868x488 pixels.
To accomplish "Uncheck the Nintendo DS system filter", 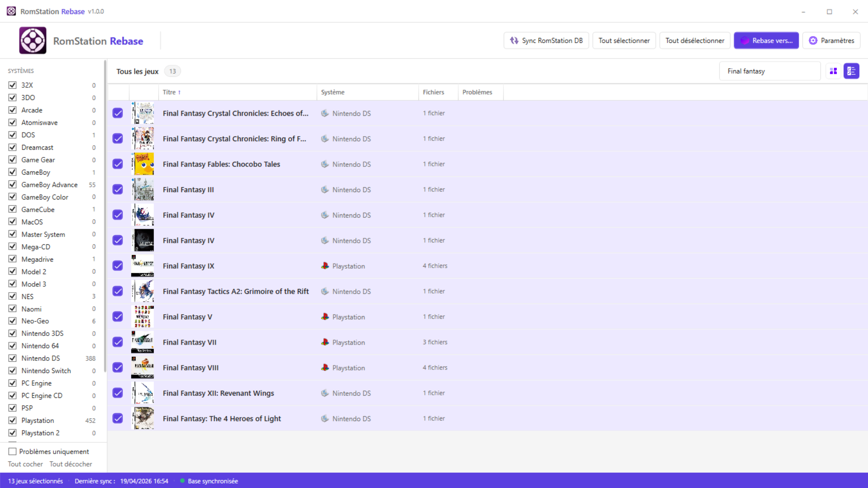I will click(x=13, y=358).
